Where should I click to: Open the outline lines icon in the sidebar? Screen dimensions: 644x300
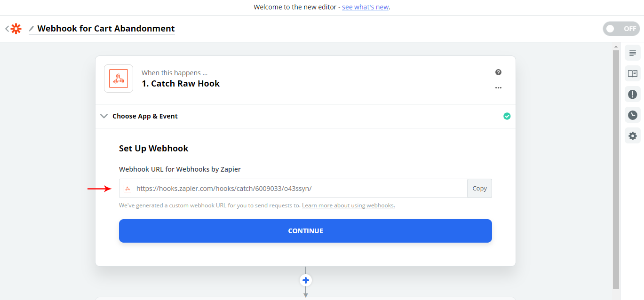tap(633, 53)
